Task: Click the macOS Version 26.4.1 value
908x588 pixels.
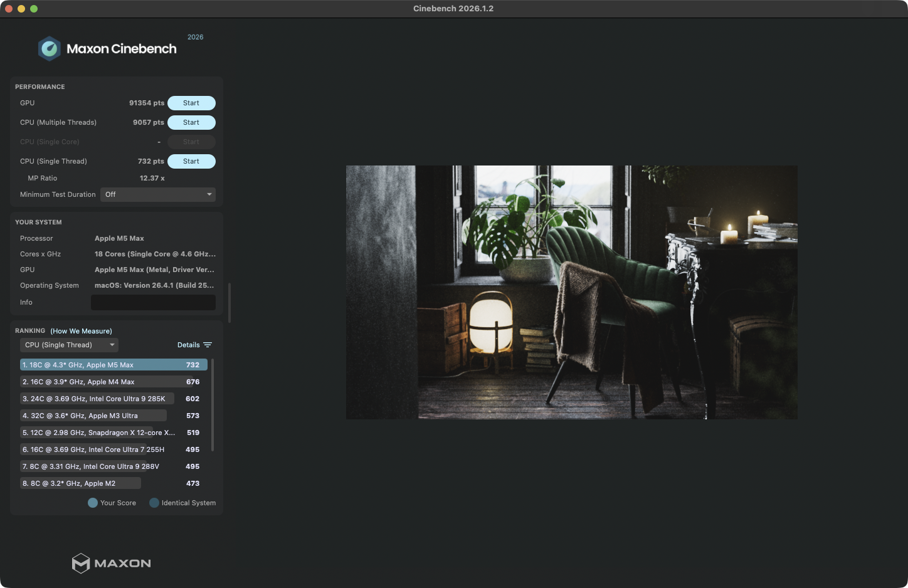Action: (154, 285)
